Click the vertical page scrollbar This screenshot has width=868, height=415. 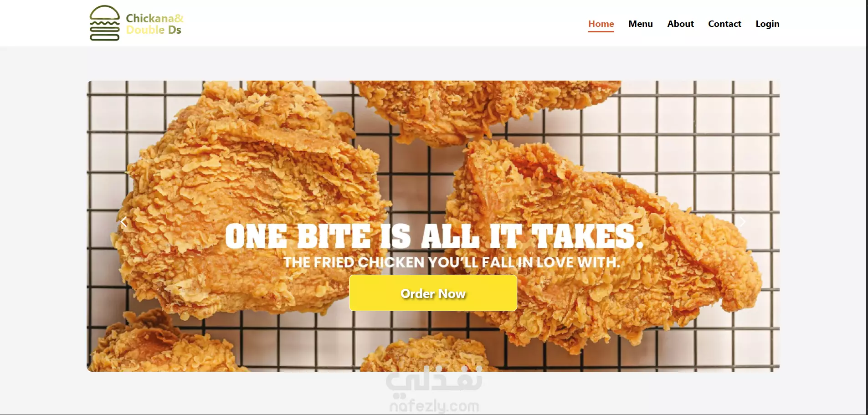click(867, 207)
